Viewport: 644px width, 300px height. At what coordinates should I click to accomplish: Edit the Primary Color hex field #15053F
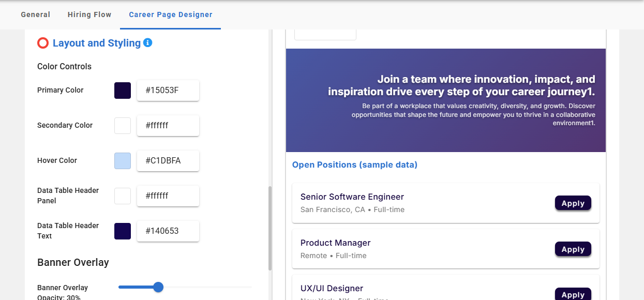(168, 91)
